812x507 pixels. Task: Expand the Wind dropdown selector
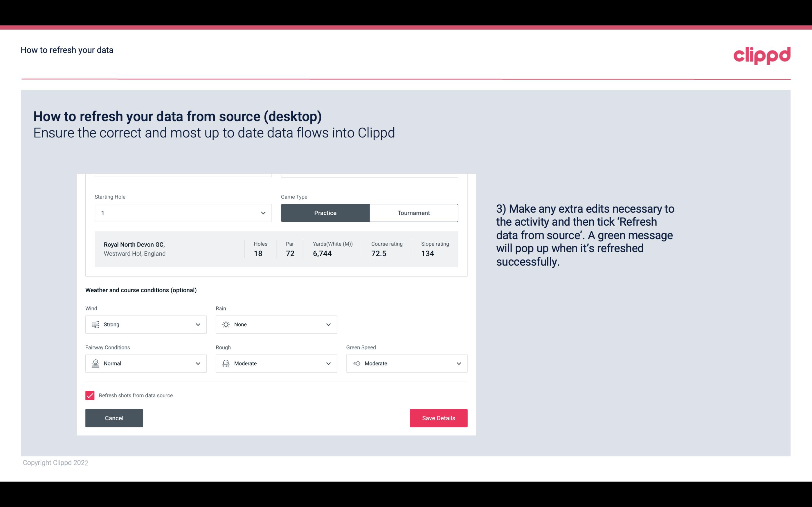coord(198,324)
